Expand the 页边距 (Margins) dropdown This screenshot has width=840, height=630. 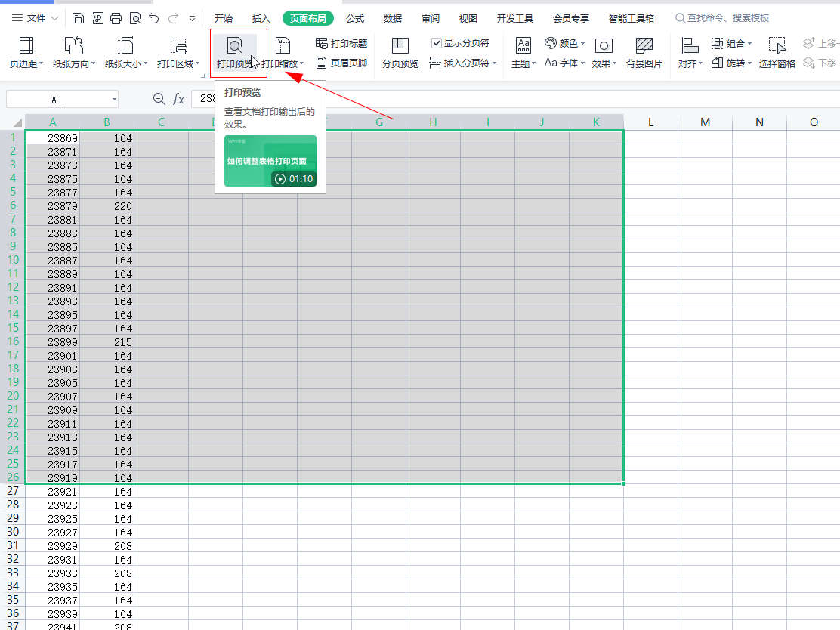tap(26, 53)
